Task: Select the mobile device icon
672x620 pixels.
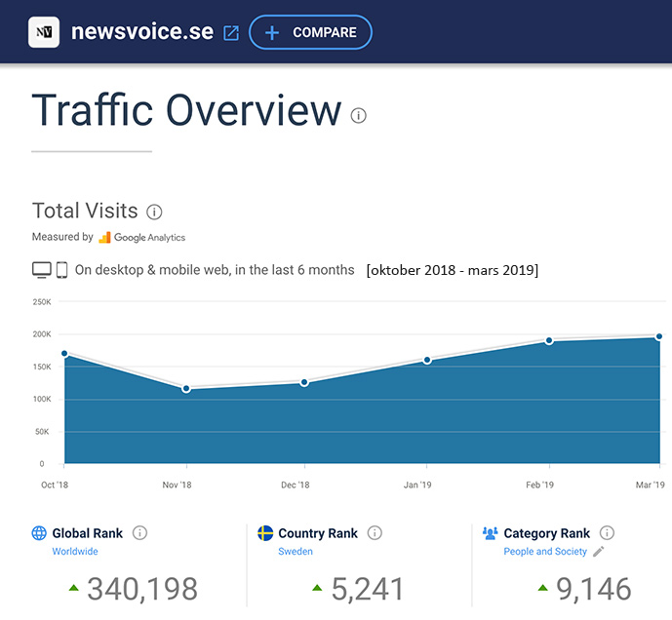Action: 61,270
